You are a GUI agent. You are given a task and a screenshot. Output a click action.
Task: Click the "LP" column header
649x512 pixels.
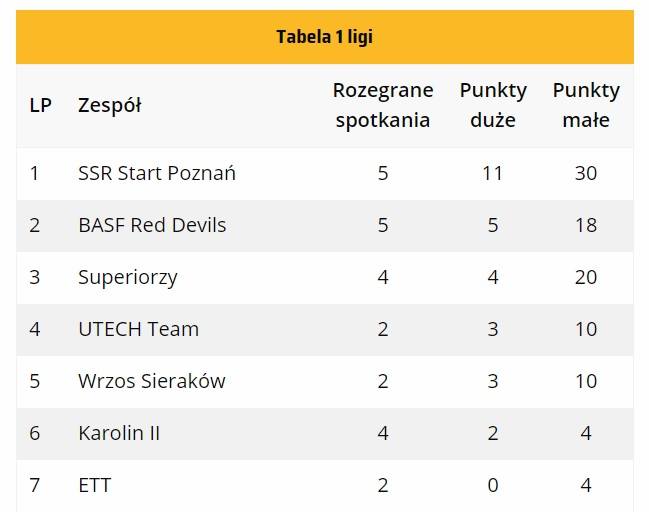coord(41,105)
